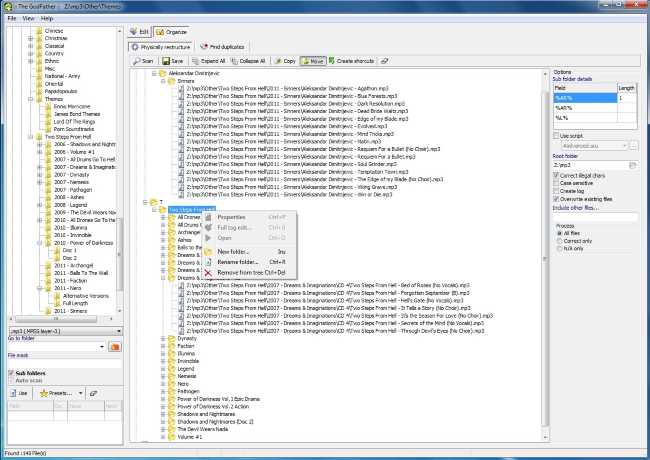Screen dimensions: 650x460
Task: Click the orange Go to folder browse icon
Action: [x=115, y=346]
